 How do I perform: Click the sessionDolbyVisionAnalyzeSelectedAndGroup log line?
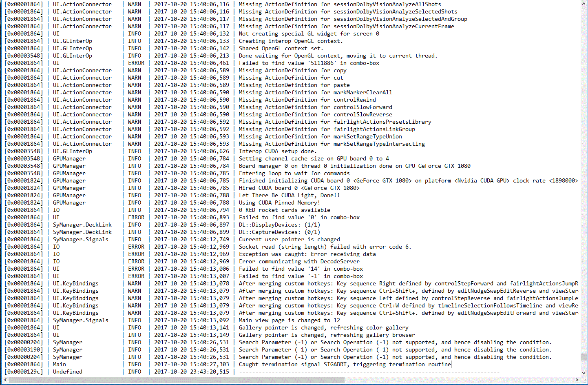coord(353,19)
